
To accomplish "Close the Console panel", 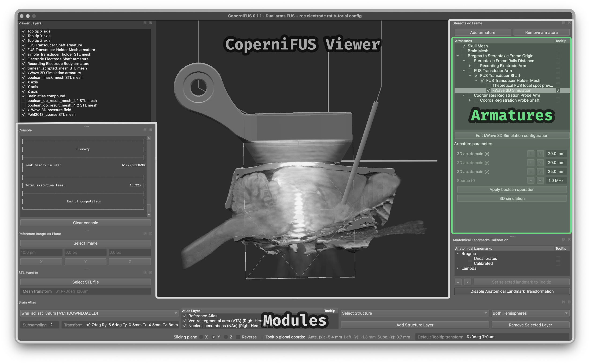I will point(151,130).
